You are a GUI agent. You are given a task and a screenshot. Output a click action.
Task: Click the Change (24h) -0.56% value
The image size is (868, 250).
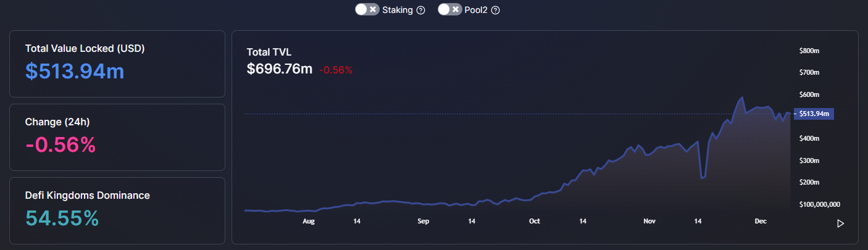click(x=61, y=144)
